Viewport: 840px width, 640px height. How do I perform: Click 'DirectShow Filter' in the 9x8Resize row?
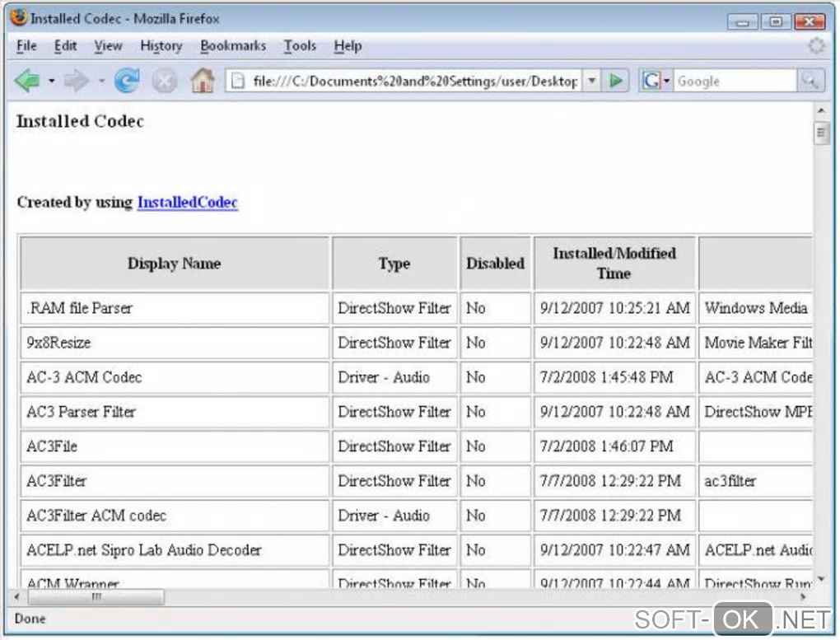pyautogui.click(x=394, y=343)
